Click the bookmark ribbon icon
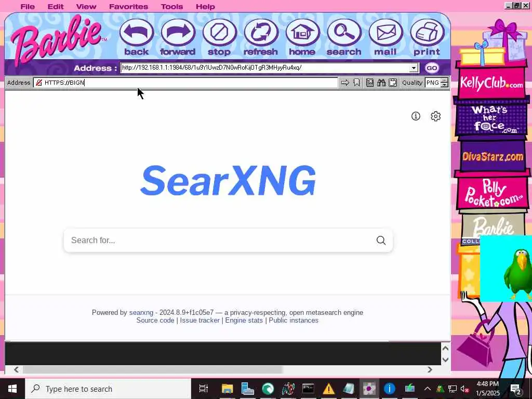532x399 pixels. tap(356, 83)
